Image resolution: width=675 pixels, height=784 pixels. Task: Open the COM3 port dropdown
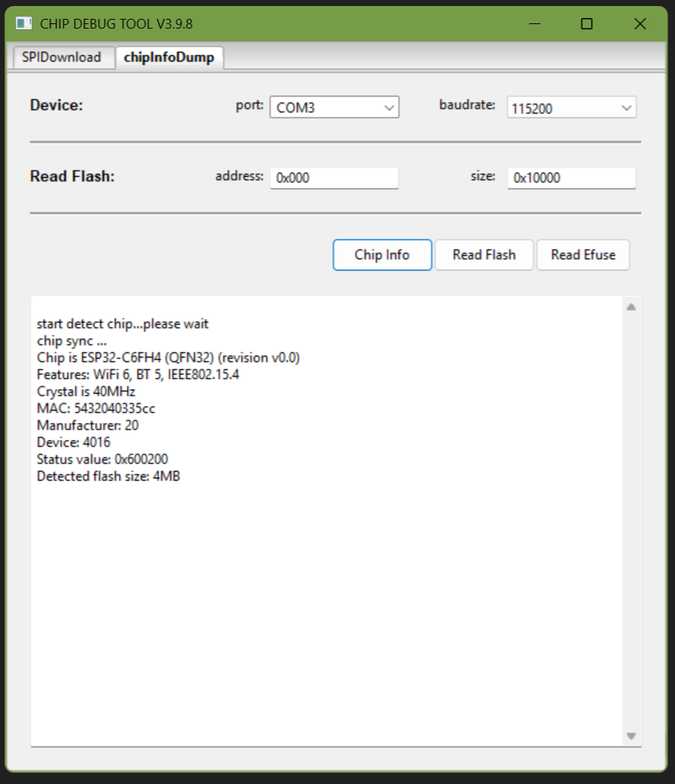point(334,108)
